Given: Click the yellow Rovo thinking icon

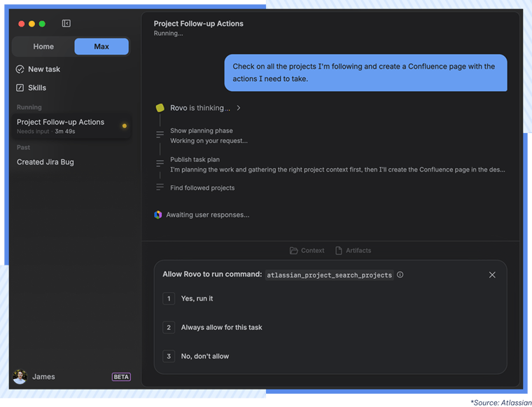Looking at the screenshot, I should 160,108.
